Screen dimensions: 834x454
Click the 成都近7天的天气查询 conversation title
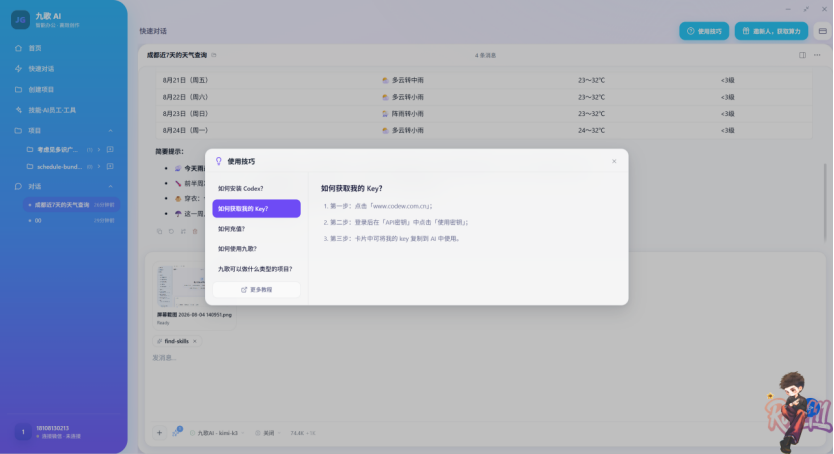[177, 55]
